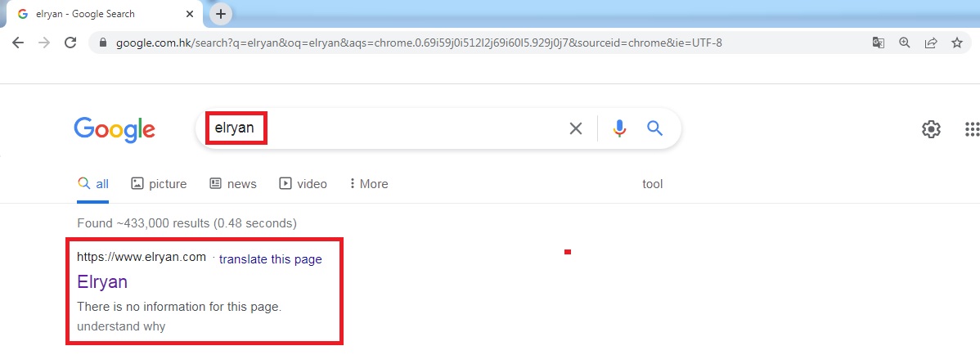Click the zoom magnifier icon in address bar
Screen dimensions: 980x355
coord(904,43)
